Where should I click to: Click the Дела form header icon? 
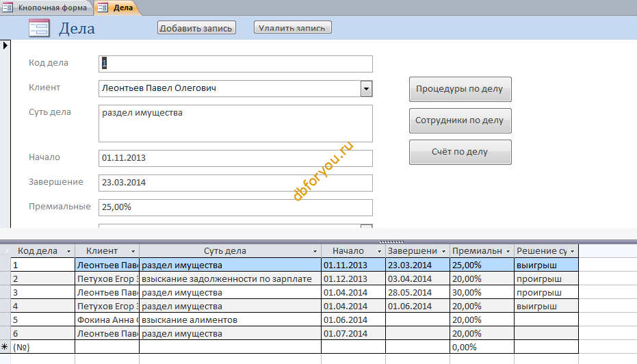pyautogui.click(x=39, y=29)
